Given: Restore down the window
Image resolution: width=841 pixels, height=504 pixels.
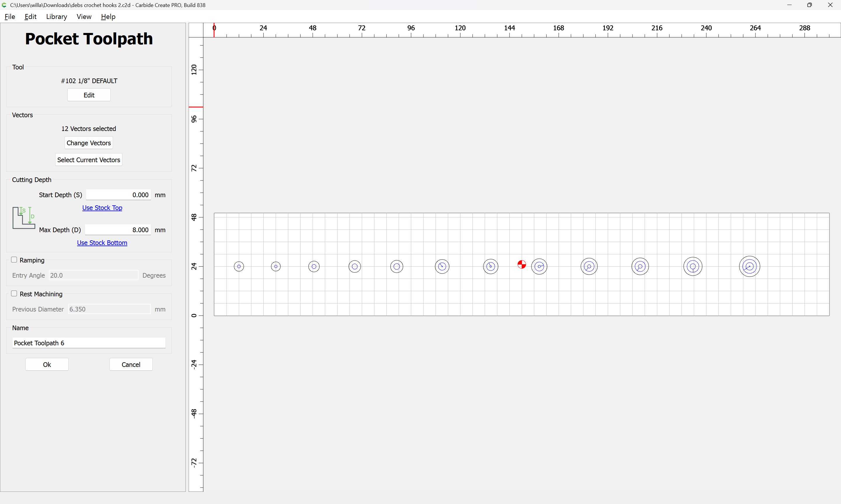Looking at the screenshot, I should 809,5.
